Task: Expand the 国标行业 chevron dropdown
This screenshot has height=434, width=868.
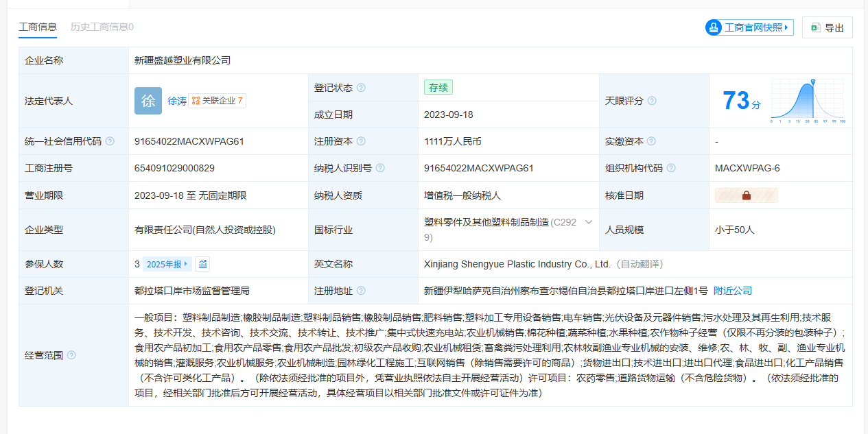Action: point(588,222)
